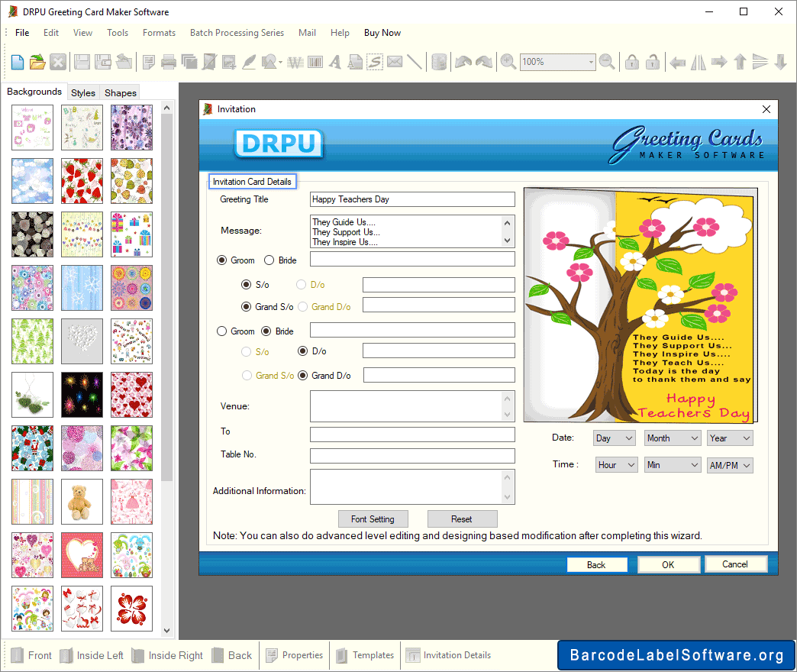Click the left arrow align icon
797x672 pixels.
(x=677, y=62)
